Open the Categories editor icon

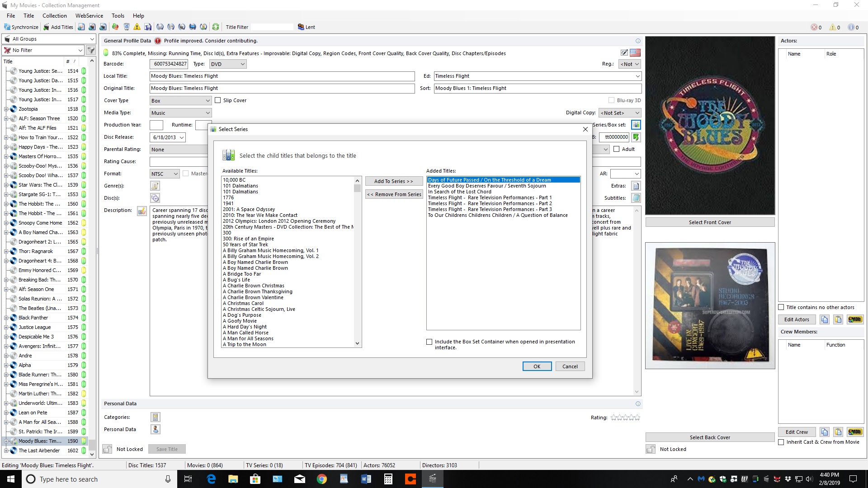pyautogui.click(x=155, y=417)
